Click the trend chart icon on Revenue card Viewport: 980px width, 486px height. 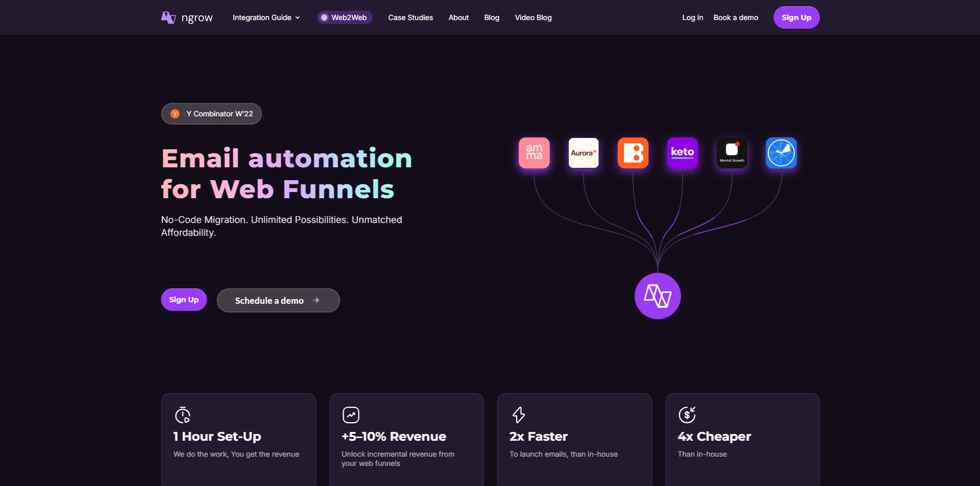(351, 415)
